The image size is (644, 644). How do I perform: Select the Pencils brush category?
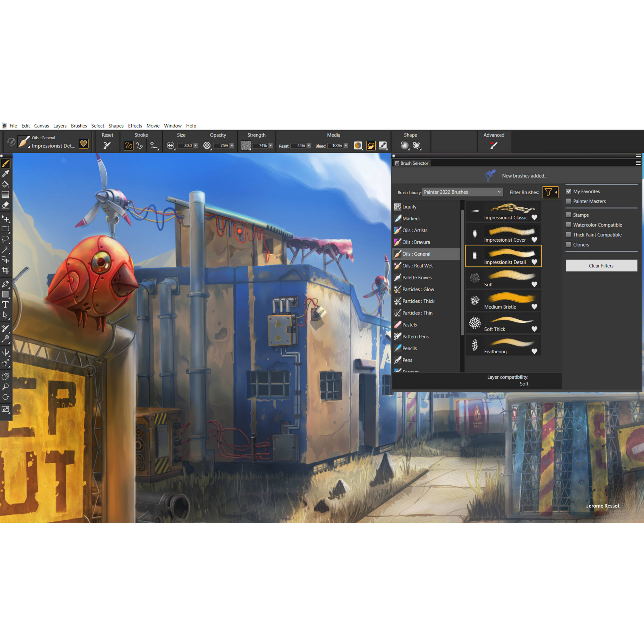pos(409,348)
